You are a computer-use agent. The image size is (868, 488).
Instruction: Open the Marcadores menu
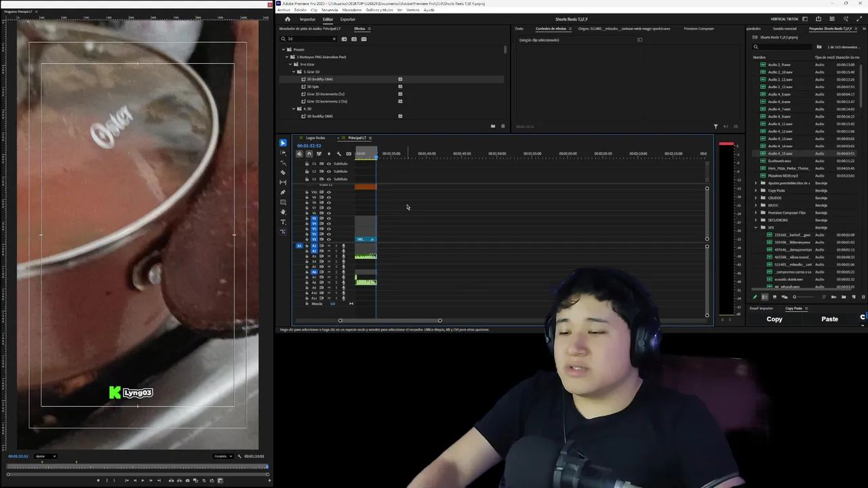pyautogui.click(x=351, y=10)
